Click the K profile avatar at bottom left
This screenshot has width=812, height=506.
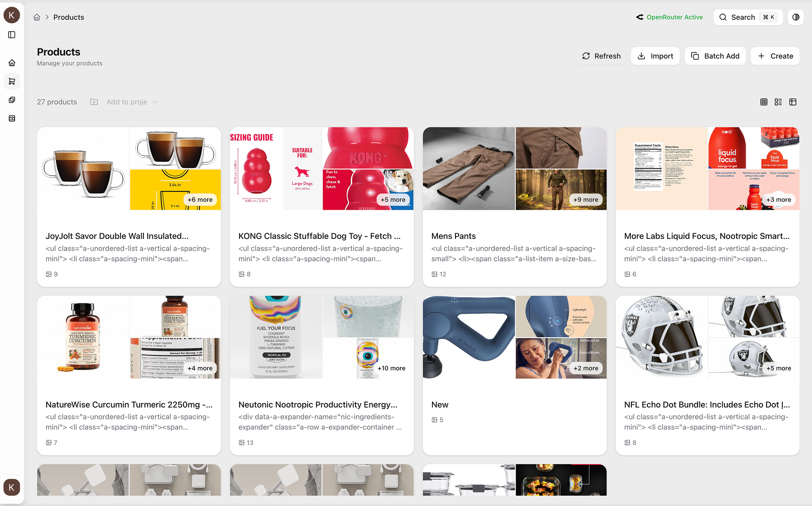point(11,487)
